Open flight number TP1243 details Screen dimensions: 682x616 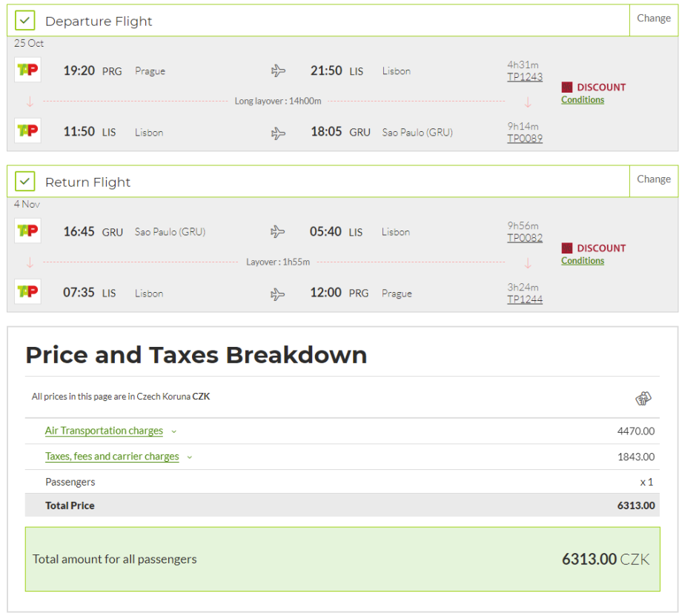(x=524, y=77)
